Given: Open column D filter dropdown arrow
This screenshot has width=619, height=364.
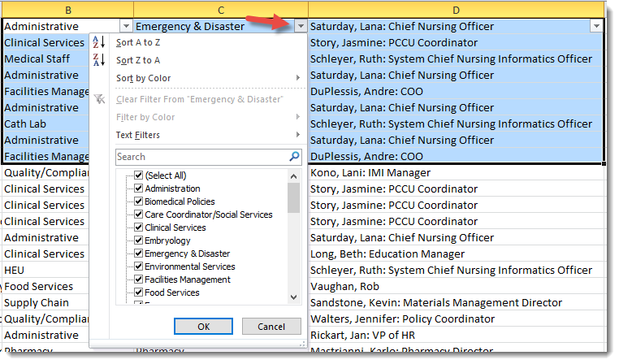Looking at the screenshot, I should point(597,27).
